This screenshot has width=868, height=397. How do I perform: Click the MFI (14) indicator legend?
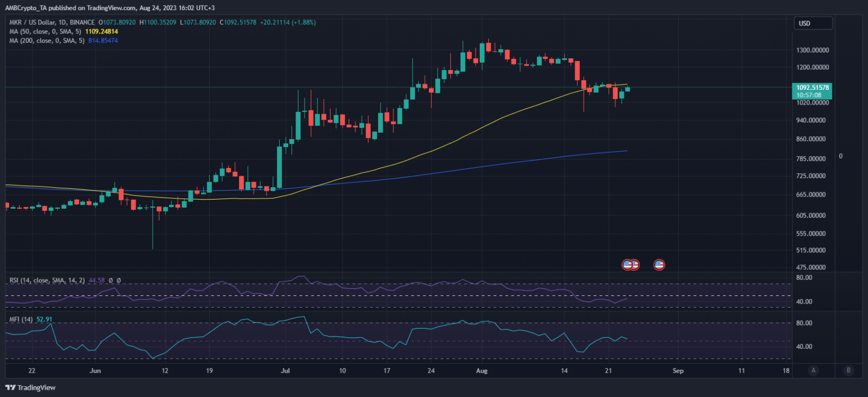click(x=21, y=320)
